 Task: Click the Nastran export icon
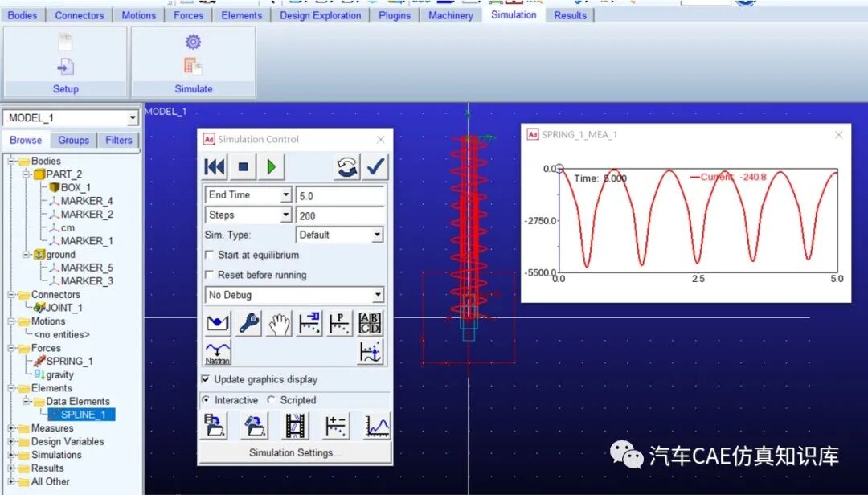pyautogui.click(x=218, y=354)
